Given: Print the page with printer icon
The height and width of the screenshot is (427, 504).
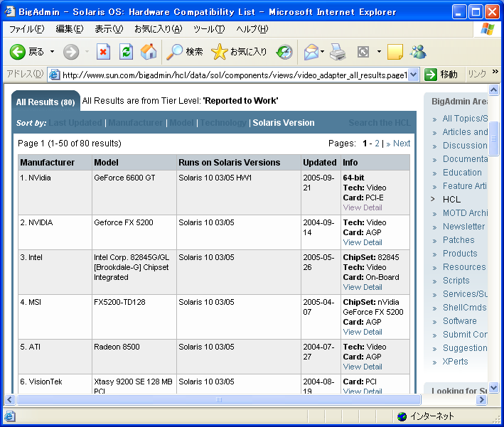Looking at the screenshot, I should click(338, 52).
